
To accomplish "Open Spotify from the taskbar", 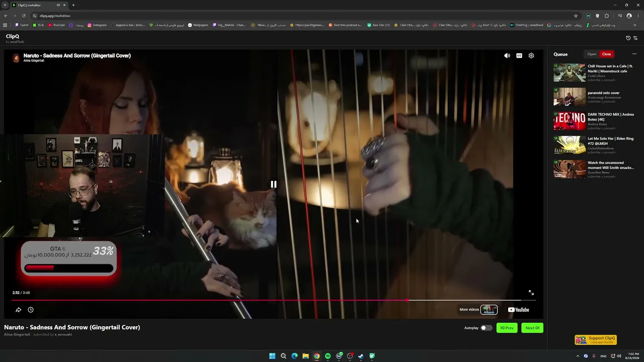I will coord(328,356).
